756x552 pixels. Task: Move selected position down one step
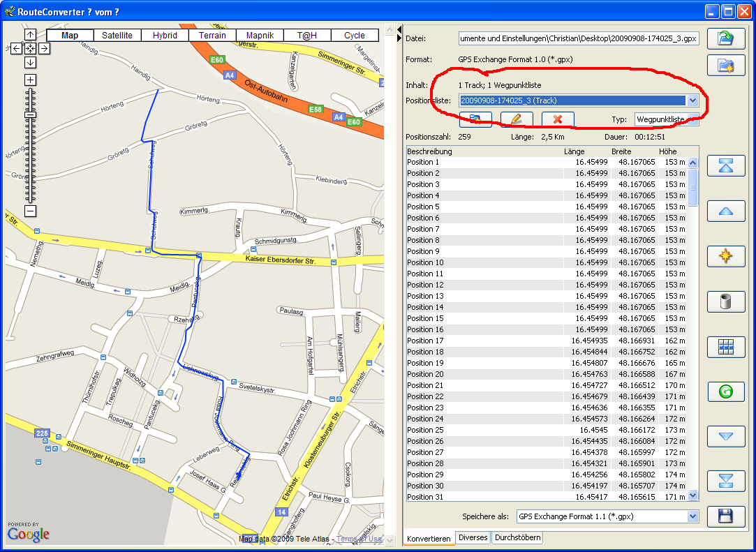coord(726,437)
